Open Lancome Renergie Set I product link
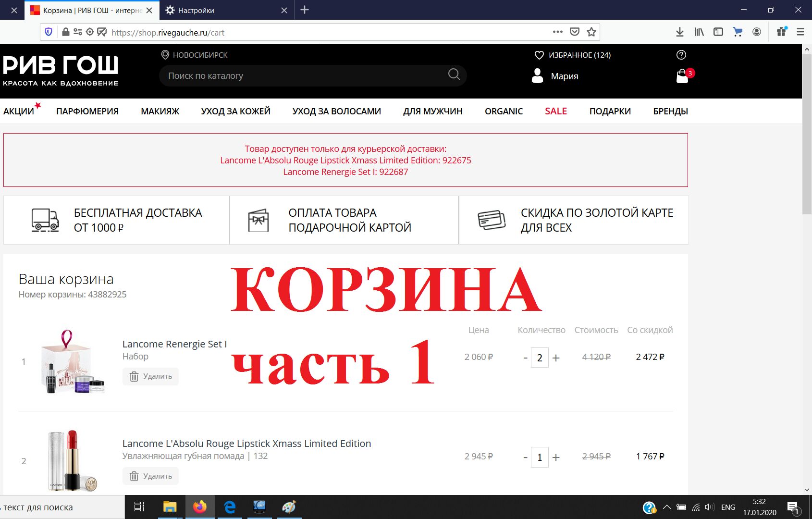 pyautogui.click(x=174, y=344)
